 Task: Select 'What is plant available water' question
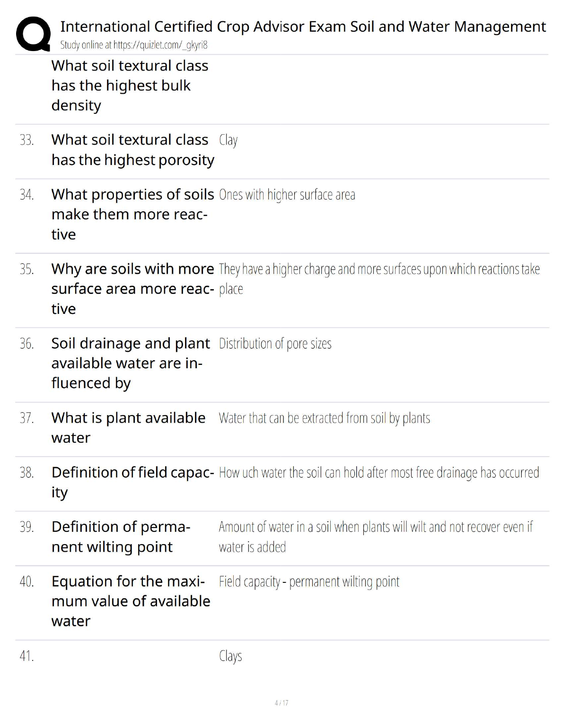point(128,427)
